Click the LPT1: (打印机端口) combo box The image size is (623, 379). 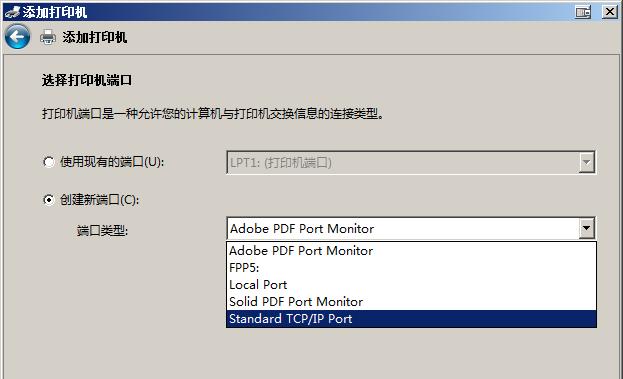click(x=411, y=162)
